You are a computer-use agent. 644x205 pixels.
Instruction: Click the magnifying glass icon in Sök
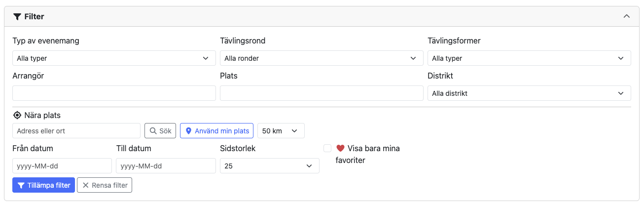[153, 131]
